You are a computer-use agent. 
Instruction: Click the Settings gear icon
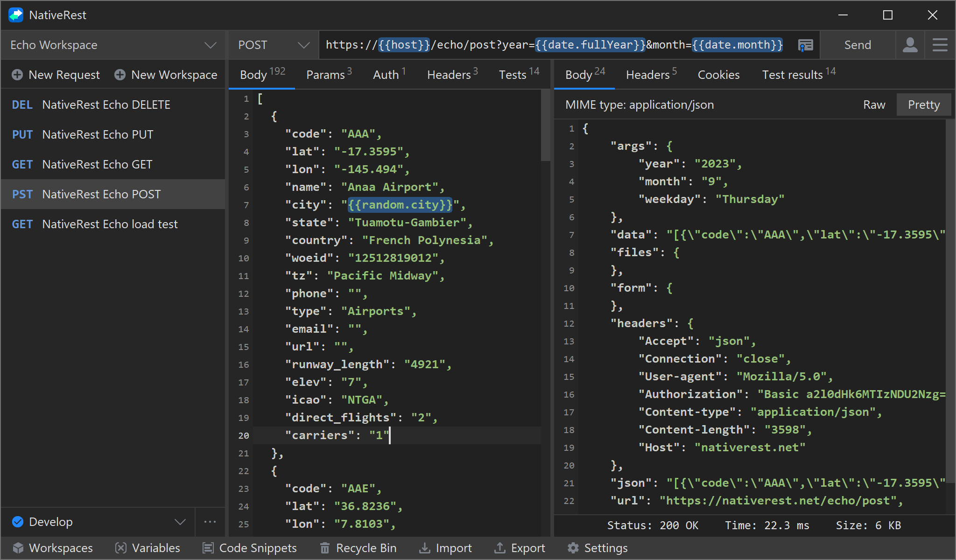pyautogui.click(x=573, y=548)
